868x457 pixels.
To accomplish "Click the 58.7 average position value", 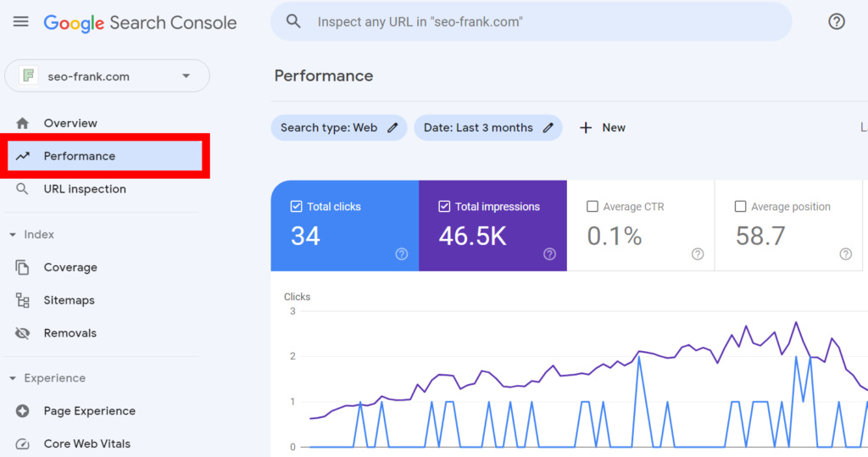I will 760,237.
